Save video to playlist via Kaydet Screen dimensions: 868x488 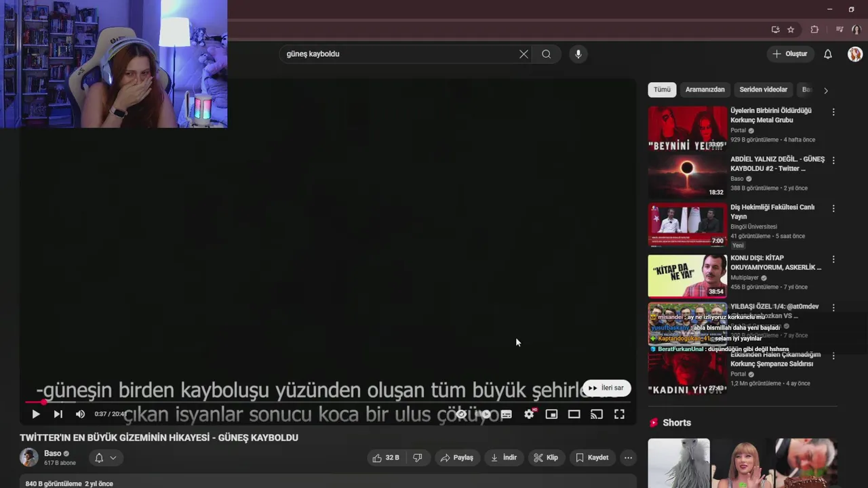click(x=592, y=457)
